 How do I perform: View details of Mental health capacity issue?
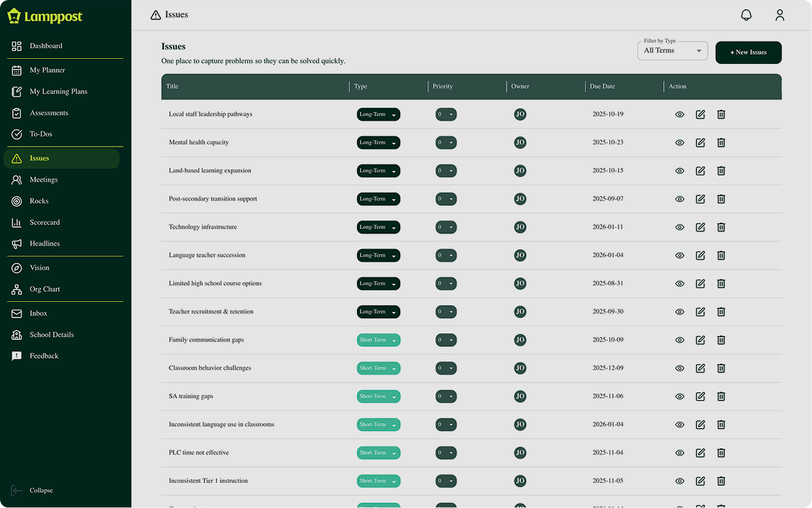tap(679, 142)
